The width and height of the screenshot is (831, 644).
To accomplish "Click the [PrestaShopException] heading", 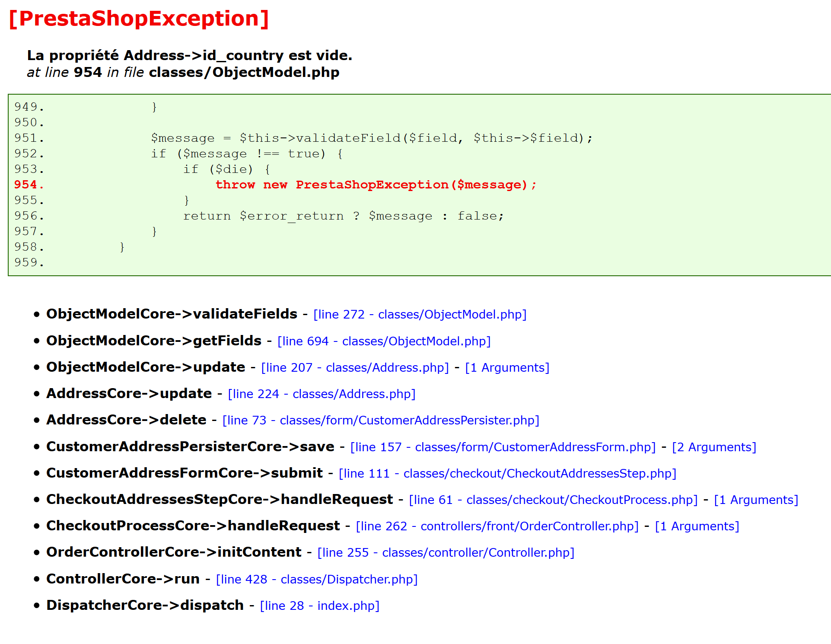I will click(139, 19).
